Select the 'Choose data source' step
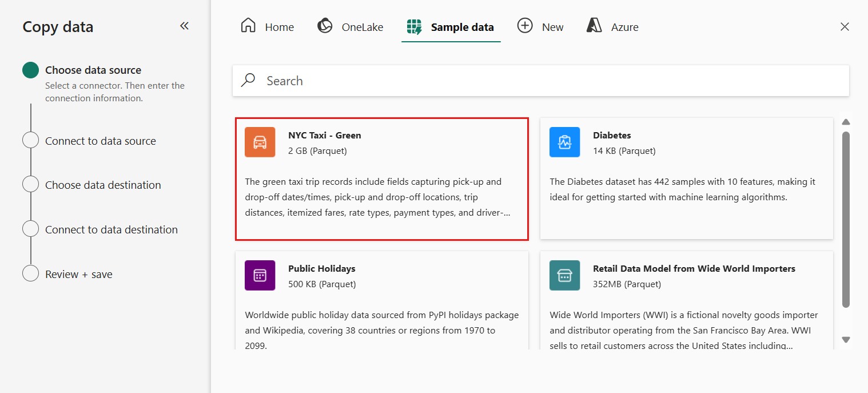This screenshot has width=868, height=393. [93, 70]
